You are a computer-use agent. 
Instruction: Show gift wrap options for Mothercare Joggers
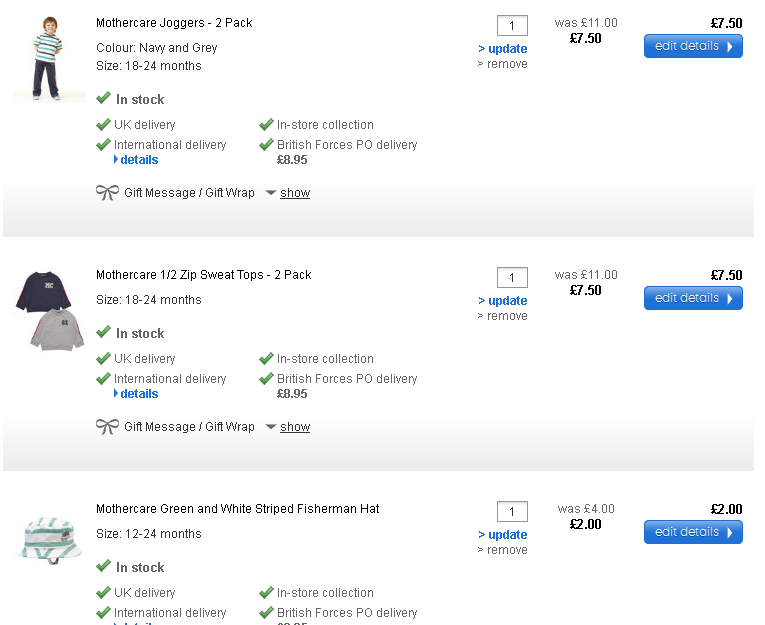(x=294, y=193)
